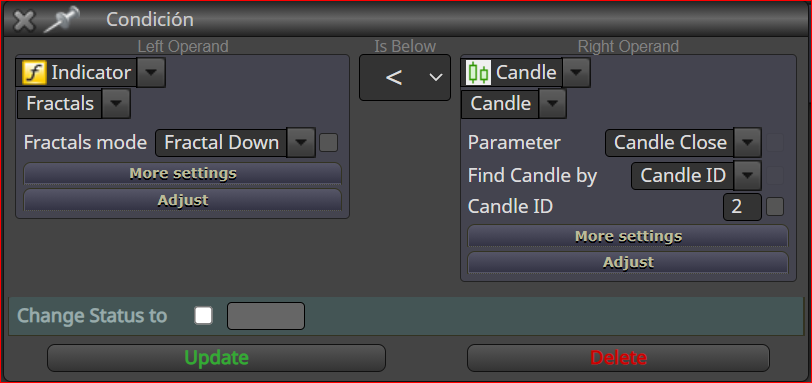Toggle checkbox next to Candle Close parameter
812x383 pixels.
pyautogui.click(x=775, y=142)
